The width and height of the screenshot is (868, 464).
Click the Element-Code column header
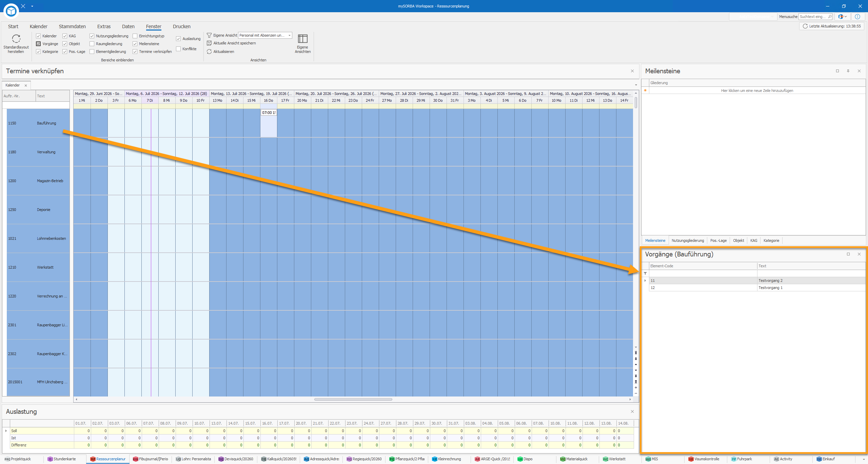[x=703, y=266]
